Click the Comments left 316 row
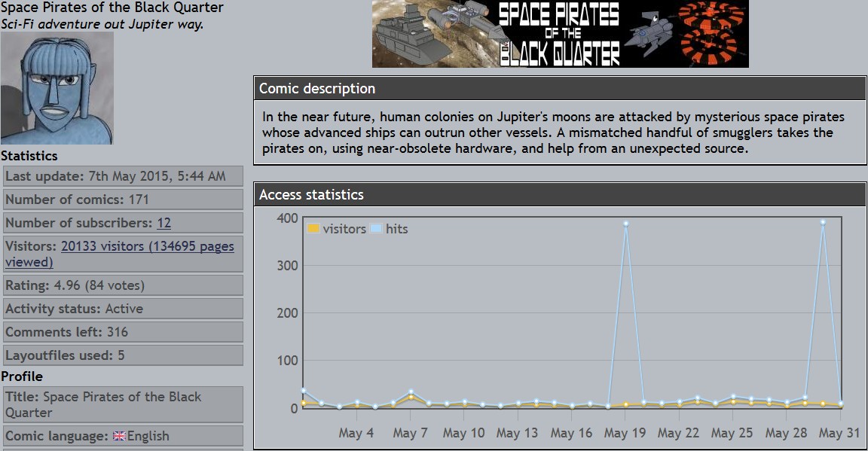Image resolution: width=868 pixels, height=451 pixels. [122, 332]
